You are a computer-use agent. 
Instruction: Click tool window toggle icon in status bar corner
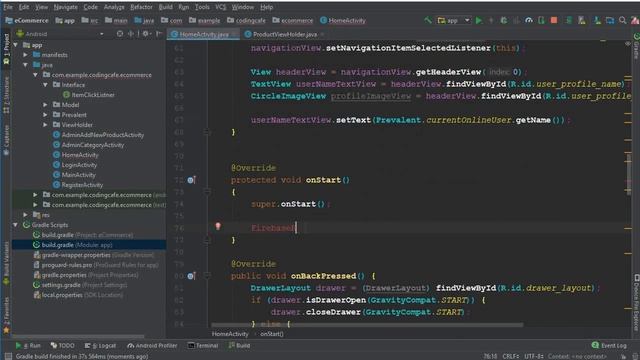(8, 356)
